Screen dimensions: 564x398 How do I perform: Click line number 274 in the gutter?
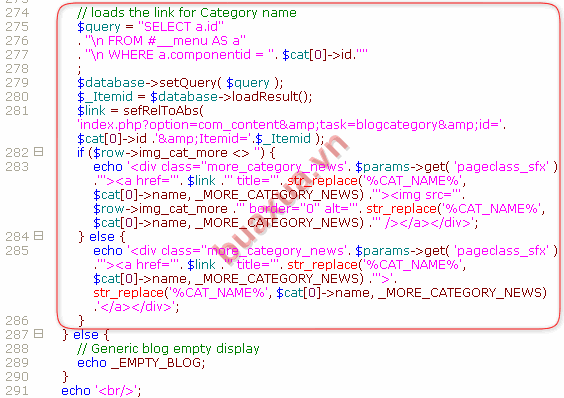pyautogui.click(x=17, y=13)
